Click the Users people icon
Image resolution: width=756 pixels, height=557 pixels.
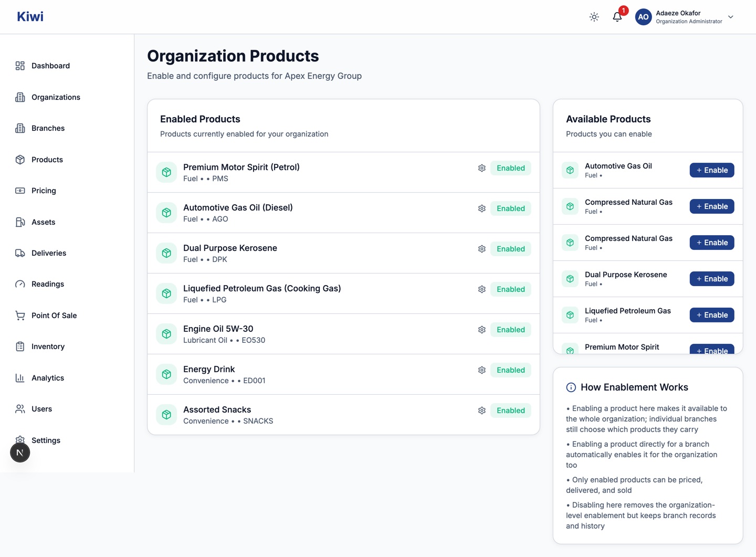[x=20, y=409]
